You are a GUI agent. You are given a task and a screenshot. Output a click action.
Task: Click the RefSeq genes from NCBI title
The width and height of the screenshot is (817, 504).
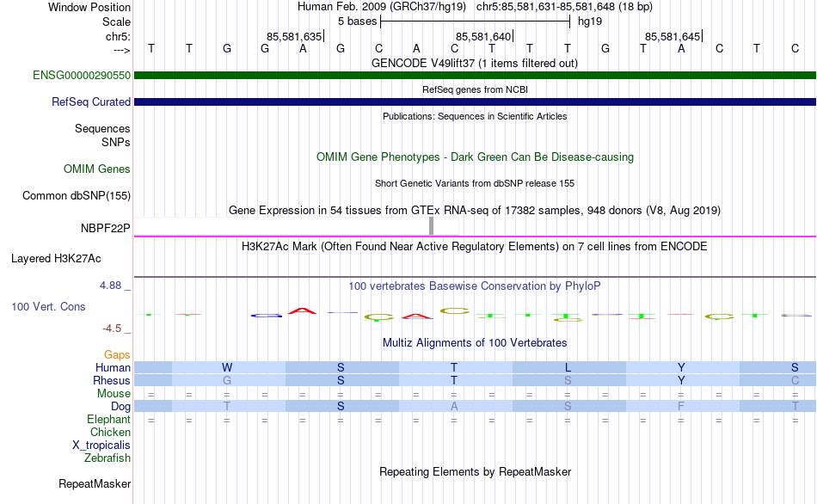[x=475, y=89]
